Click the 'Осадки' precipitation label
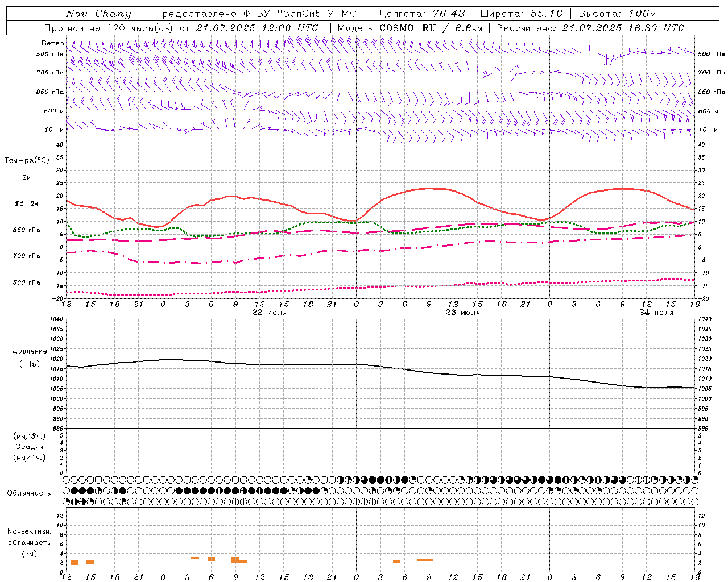Viewport: 728px width, 582px height. [x=30, y=447]
